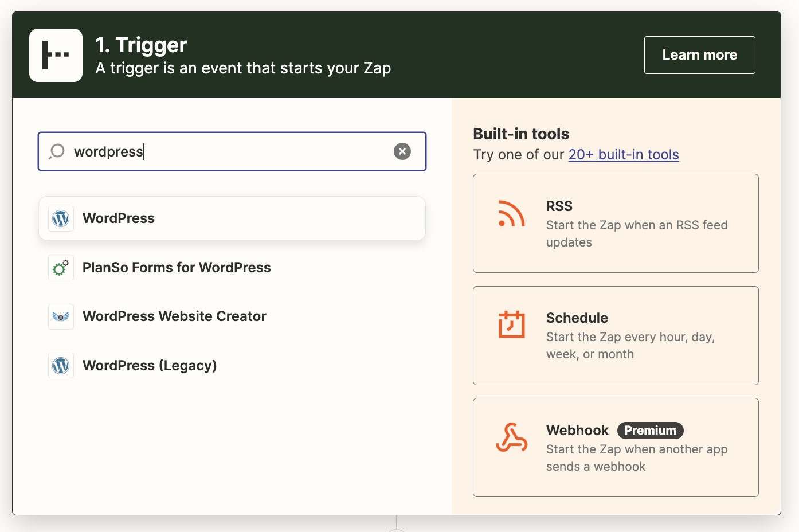Select WordPress (Legacy) from results
The image size is (799, 532).
pyautogui.click(x=232, y=366)
